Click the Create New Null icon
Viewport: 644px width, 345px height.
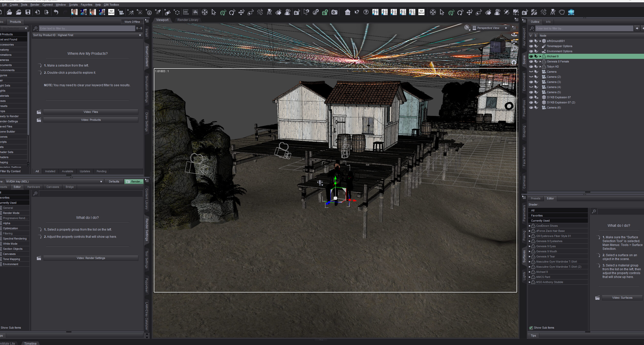(177, 12)
